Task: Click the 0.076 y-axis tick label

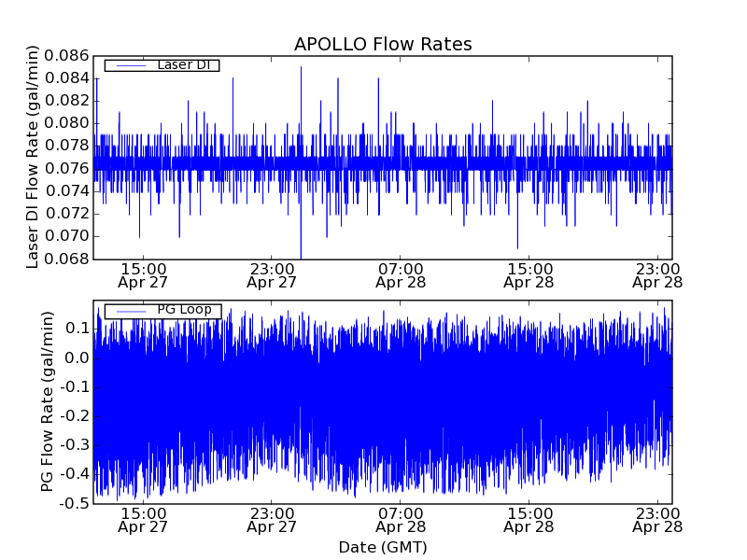Action: point(66,169)
